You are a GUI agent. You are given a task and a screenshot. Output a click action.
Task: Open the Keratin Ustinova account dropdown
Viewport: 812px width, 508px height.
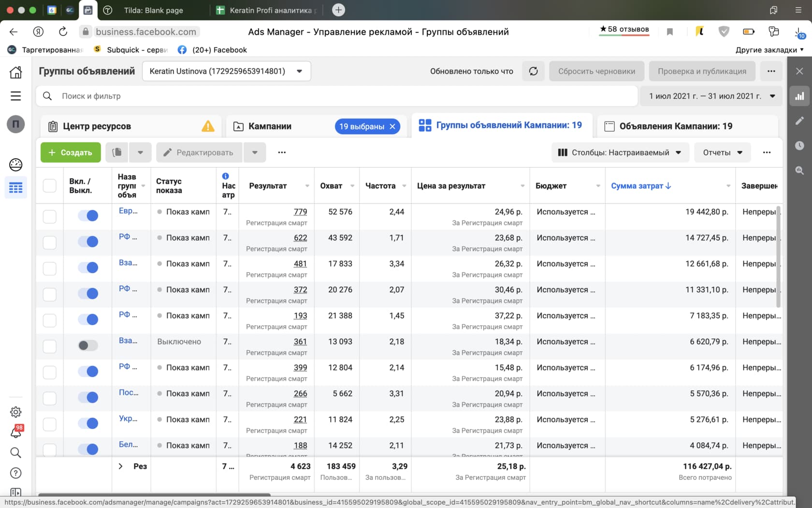point(226,71)
